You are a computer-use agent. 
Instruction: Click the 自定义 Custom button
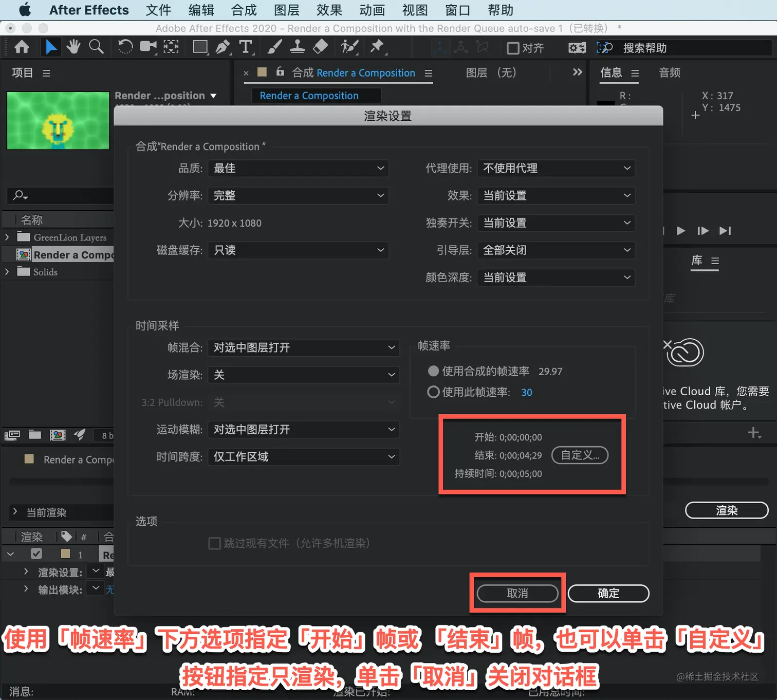point(580,455)
